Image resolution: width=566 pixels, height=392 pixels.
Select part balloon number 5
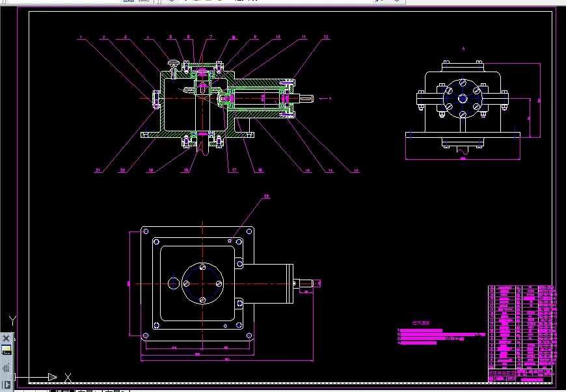click(x=170, y=37)
